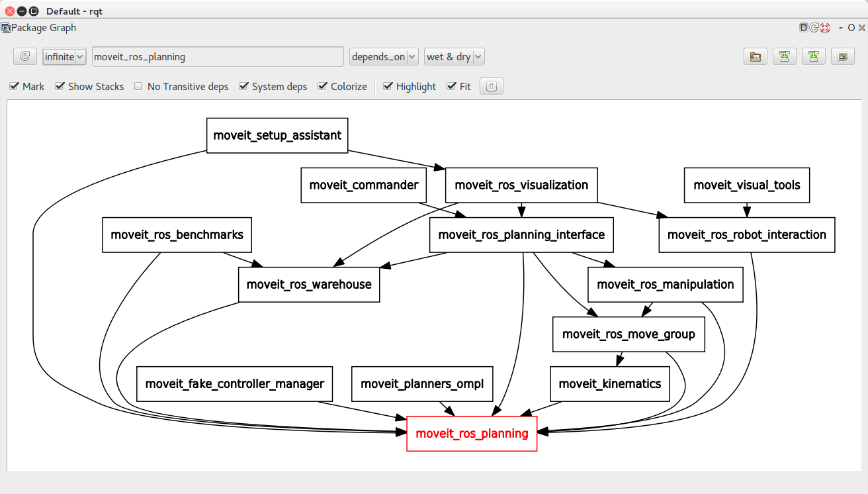The width and height of the screenshot is (868, 494).
Task: Click the moveit_ros_robot_interaction node
Action: (x=747, y=234)
